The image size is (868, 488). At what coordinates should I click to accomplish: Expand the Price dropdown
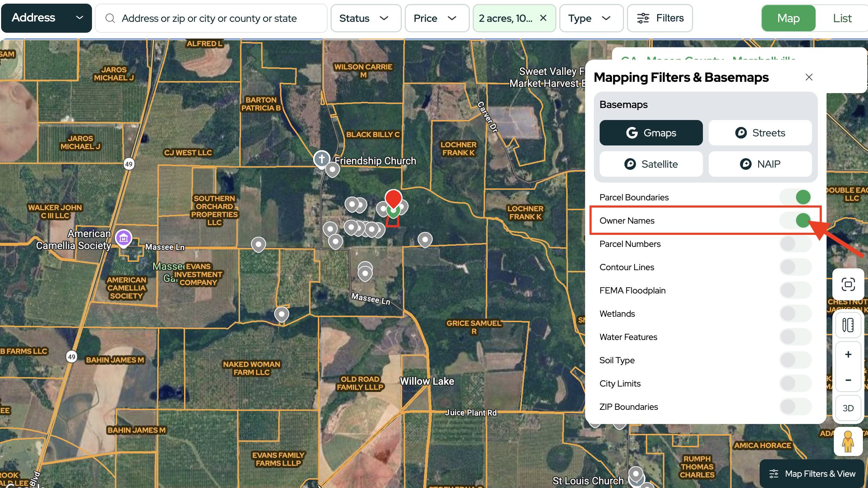(x=436, y=18)
